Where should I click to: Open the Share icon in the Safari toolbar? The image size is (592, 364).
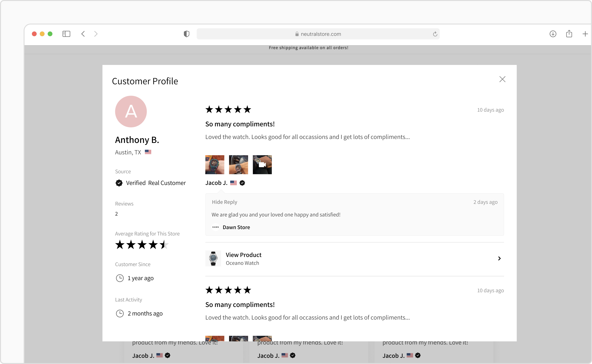[569, 34]
